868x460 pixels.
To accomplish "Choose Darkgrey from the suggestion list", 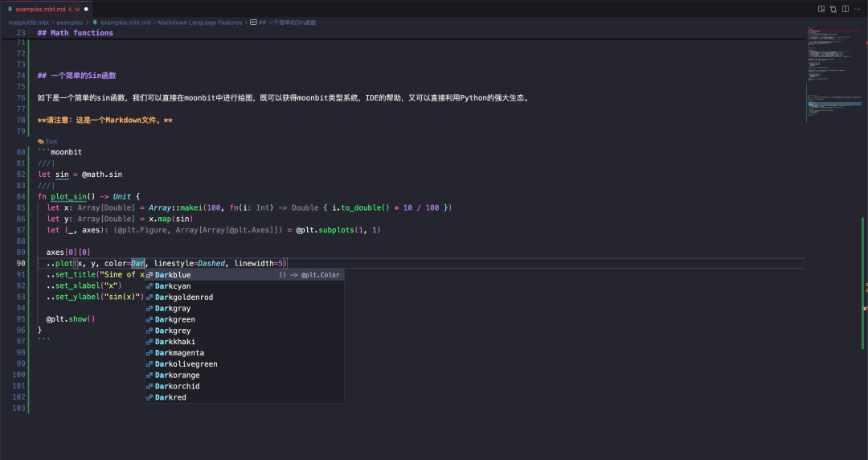I will pos(244,331).
